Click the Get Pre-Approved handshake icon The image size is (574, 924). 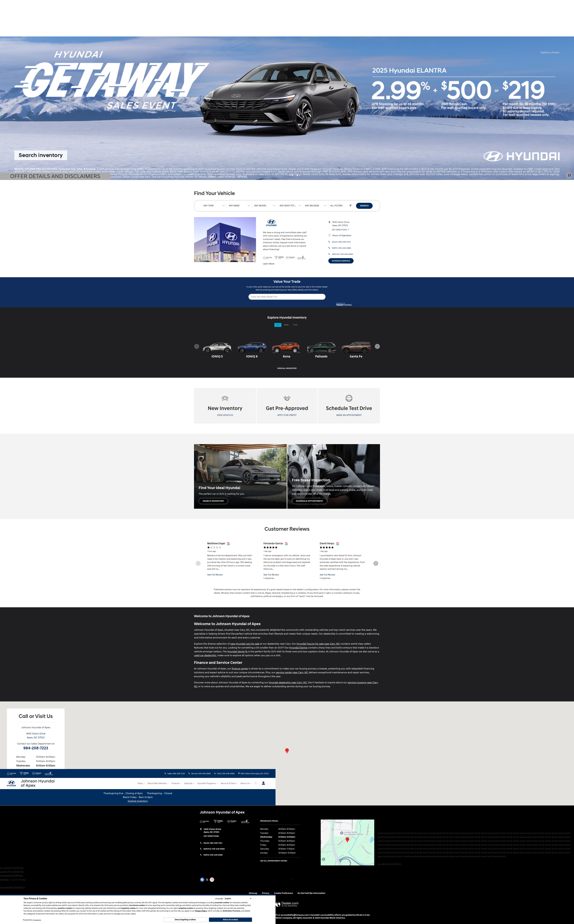coord(287,398)
